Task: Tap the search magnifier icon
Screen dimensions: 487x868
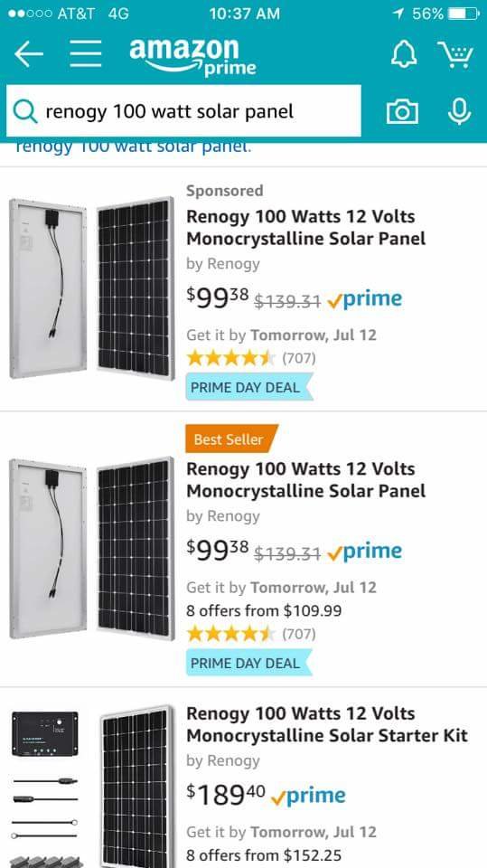Action: pos(24,111)
